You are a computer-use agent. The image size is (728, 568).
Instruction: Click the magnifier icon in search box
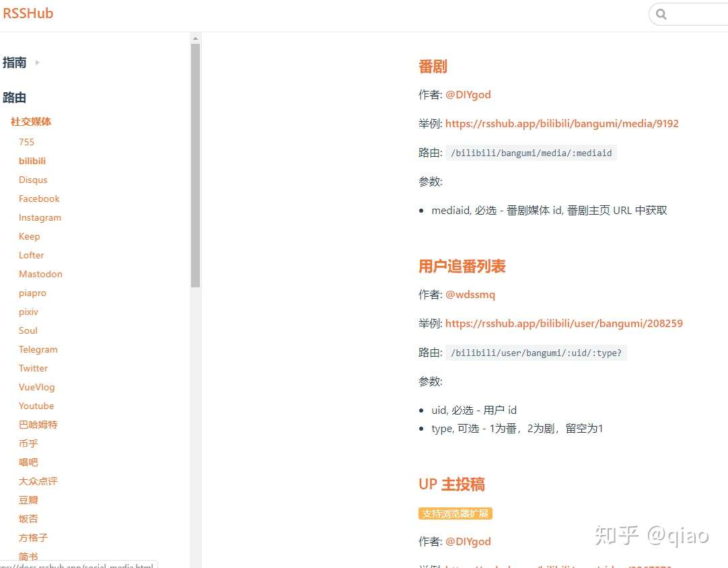[661, 15]
